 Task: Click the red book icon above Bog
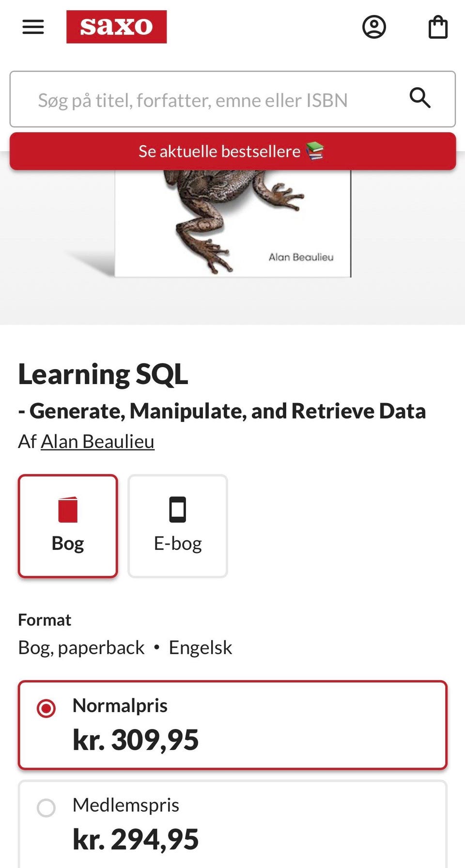[68, 510]
